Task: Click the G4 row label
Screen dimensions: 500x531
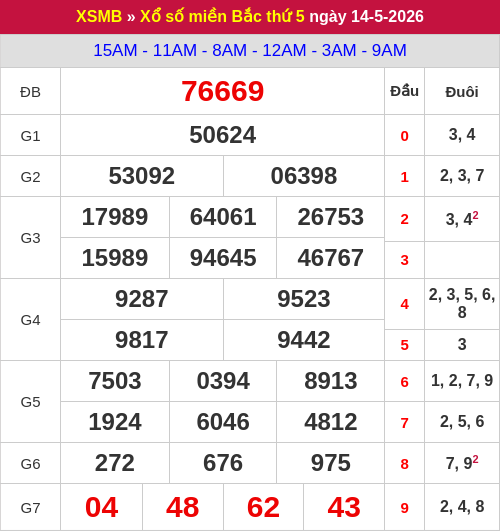Action: coord(30,320)
